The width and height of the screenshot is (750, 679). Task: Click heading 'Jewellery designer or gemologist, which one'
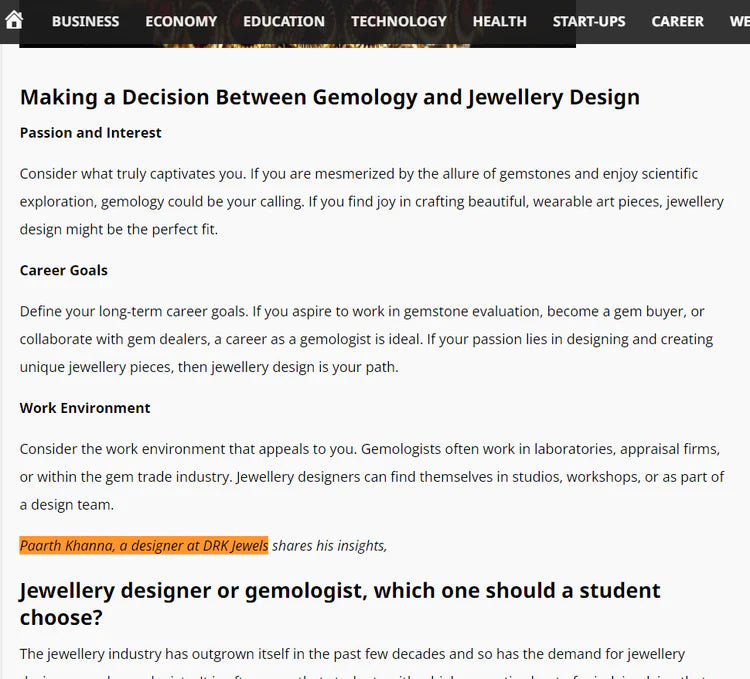point(340,604)
